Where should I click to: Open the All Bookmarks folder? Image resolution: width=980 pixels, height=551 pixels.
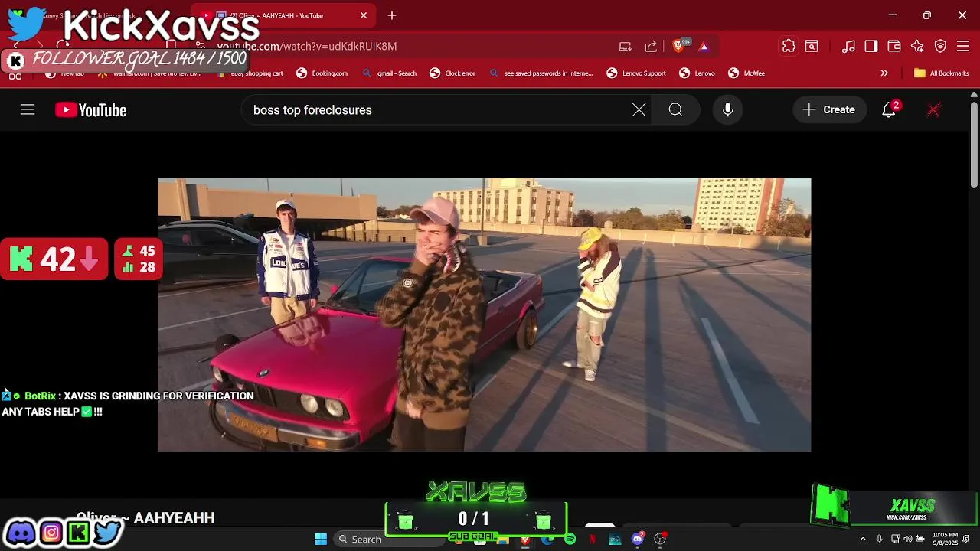(x=942, y=73)
